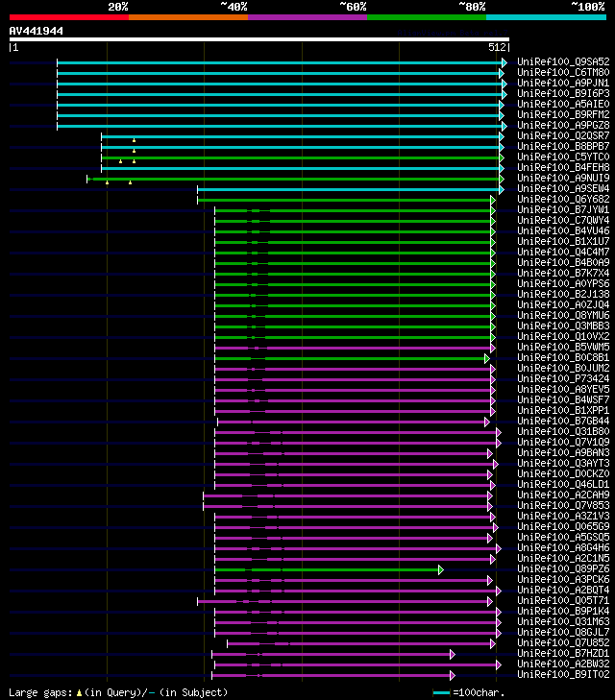Click the purple ~60% identity legend bar
The image size is (615, 700).
point(307,17)
